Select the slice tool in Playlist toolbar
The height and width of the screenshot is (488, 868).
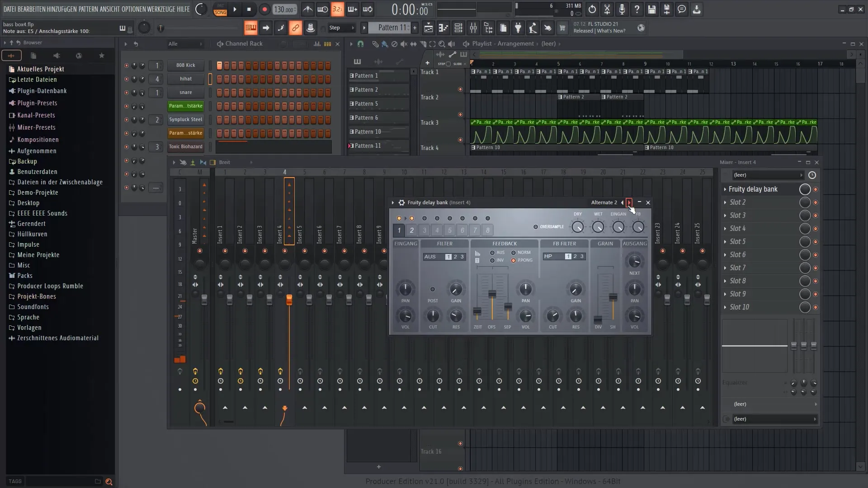coord(423,44)
